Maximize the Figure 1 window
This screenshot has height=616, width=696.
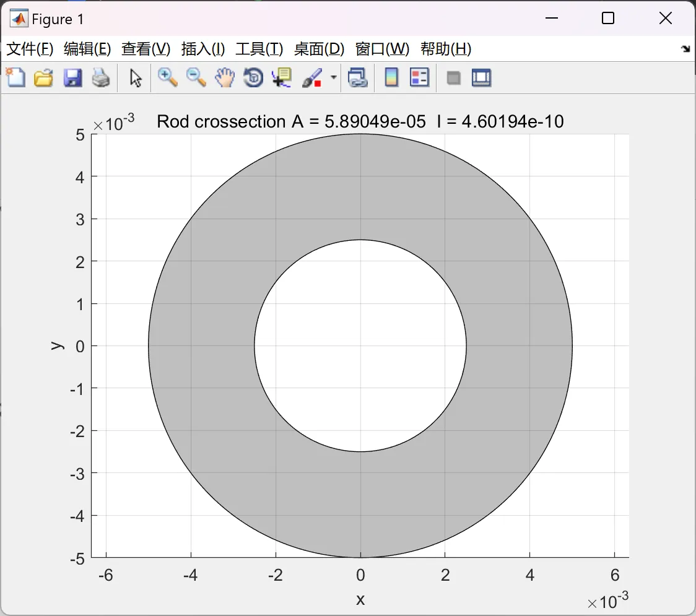(x=607, y=18)
